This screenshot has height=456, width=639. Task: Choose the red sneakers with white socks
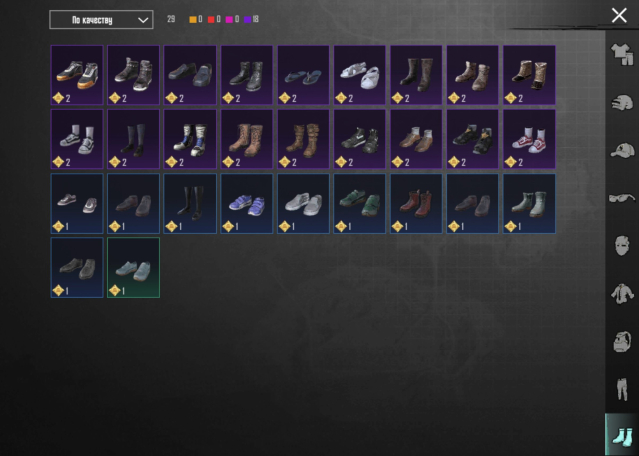tap(529, 139)
